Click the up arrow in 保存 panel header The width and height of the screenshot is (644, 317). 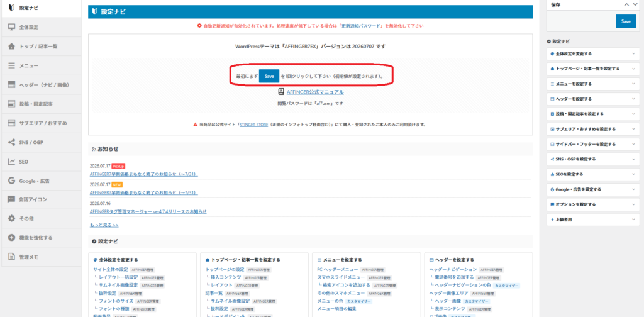626,4
